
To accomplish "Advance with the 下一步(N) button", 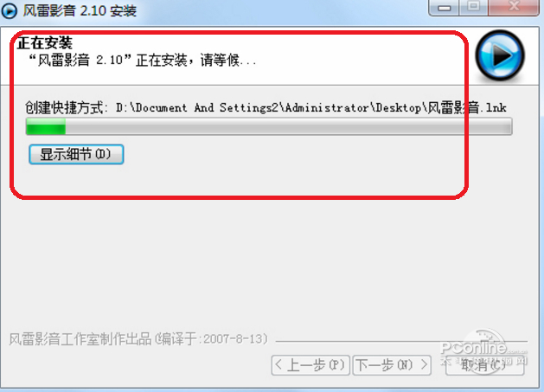I will coord(392,365).
